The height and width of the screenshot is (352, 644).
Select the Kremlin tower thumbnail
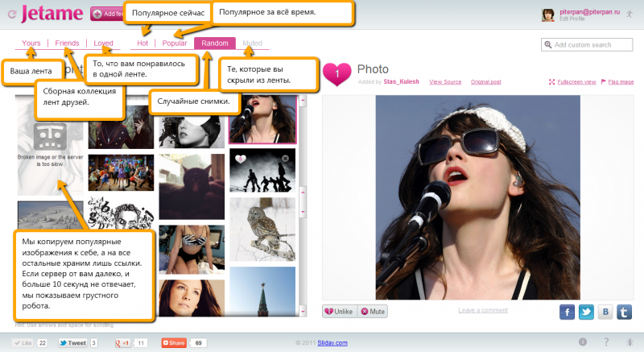(262, 292)
